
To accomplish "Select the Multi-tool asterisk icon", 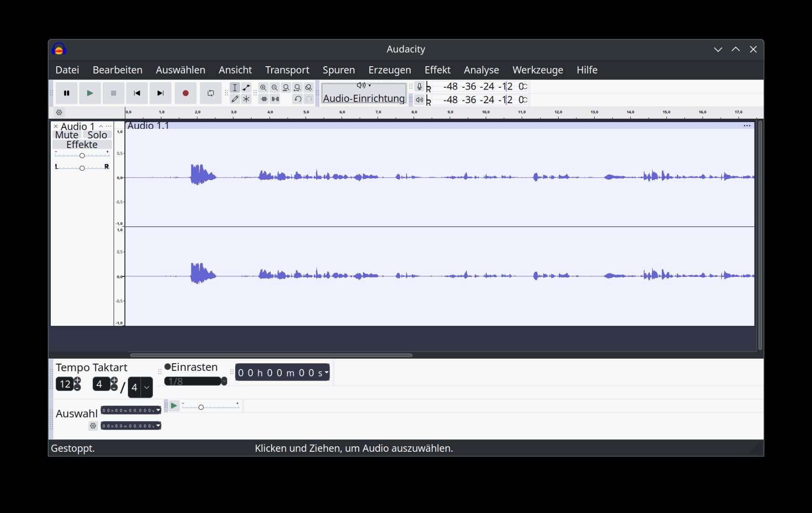I will tap(246, 99).
